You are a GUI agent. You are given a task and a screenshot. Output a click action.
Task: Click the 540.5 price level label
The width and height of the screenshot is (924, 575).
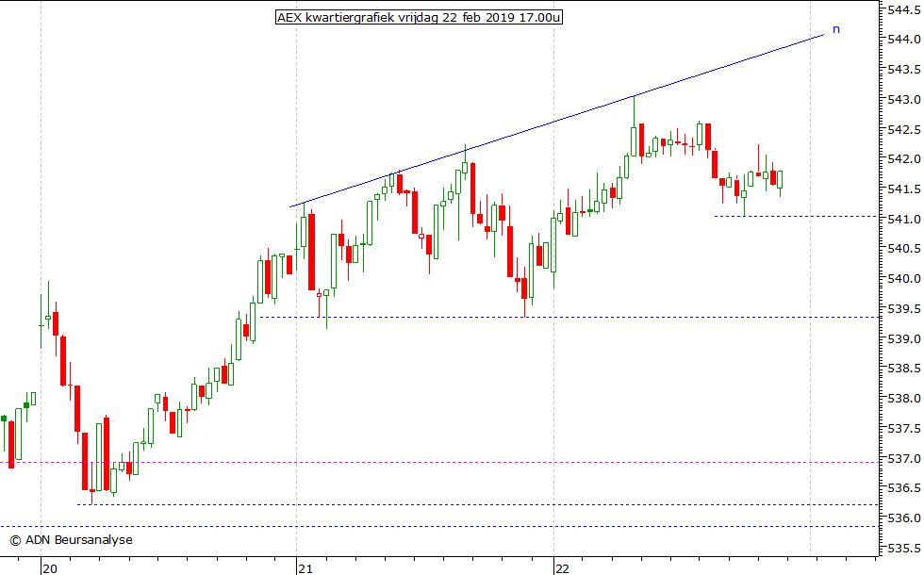click(904, 249)
